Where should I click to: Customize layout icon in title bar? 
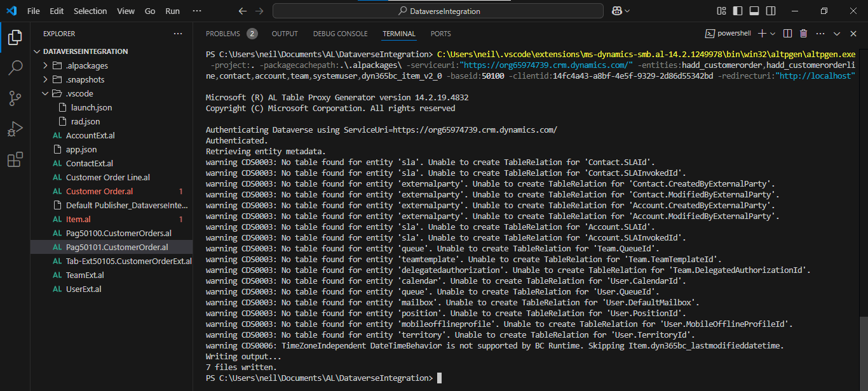pyautogui.click(x=721, y=11)
